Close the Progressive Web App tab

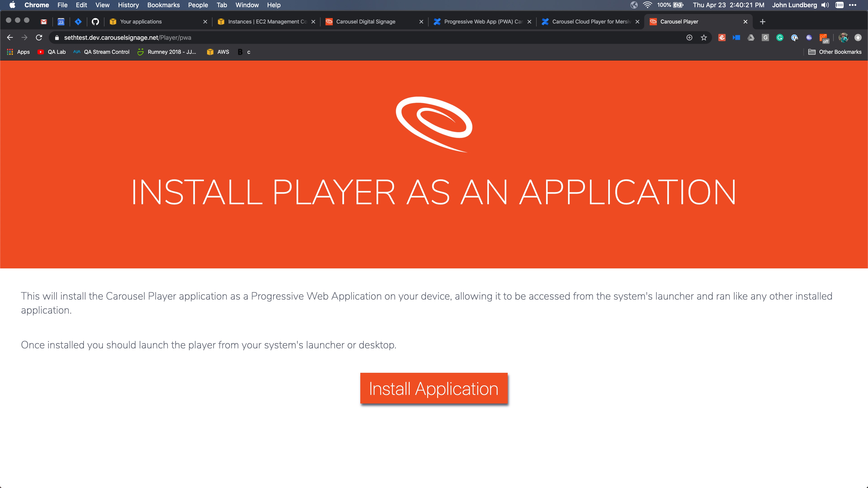coord(529,21)
